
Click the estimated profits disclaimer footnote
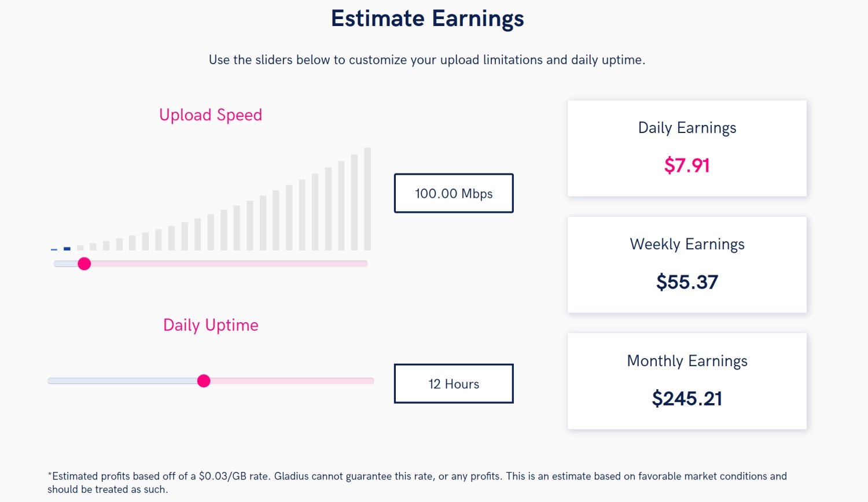coord(417,482)
